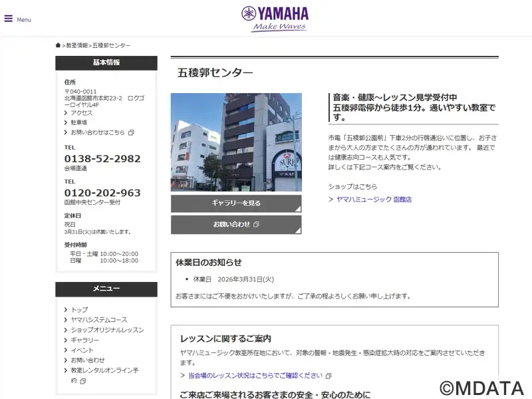Open the 駐車場 link
Viewport: 532px width, 399px height.
[78, 122]
